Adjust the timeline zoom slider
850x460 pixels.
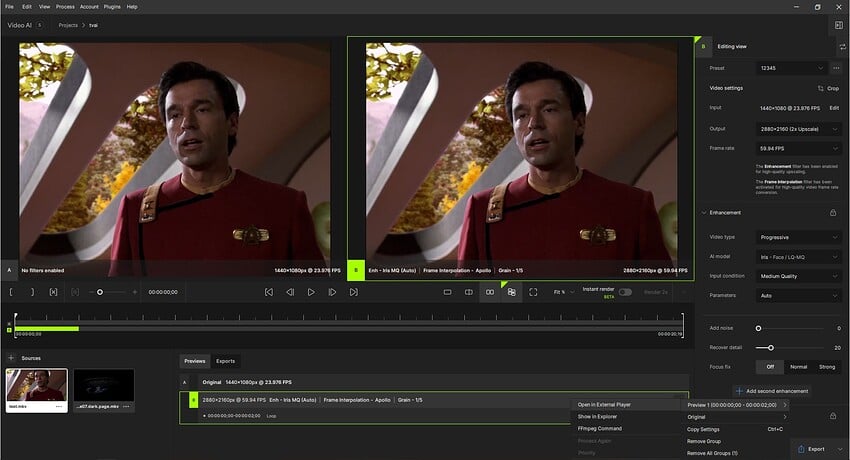(100, 292)
